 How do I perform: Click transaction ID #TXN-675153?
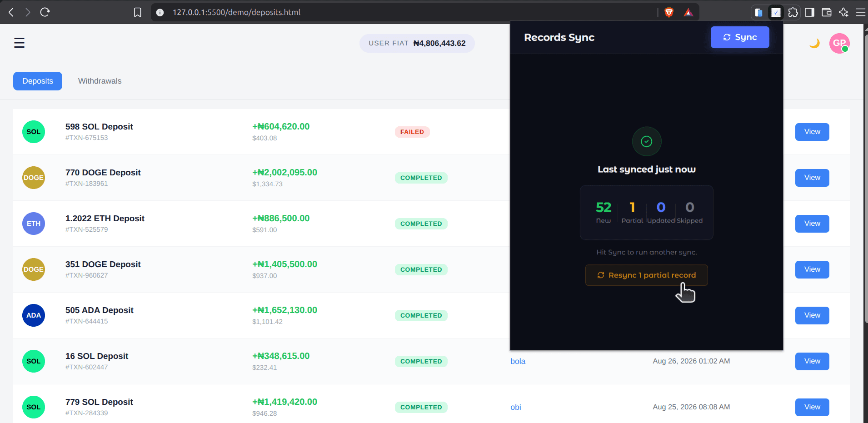(86, 138)
